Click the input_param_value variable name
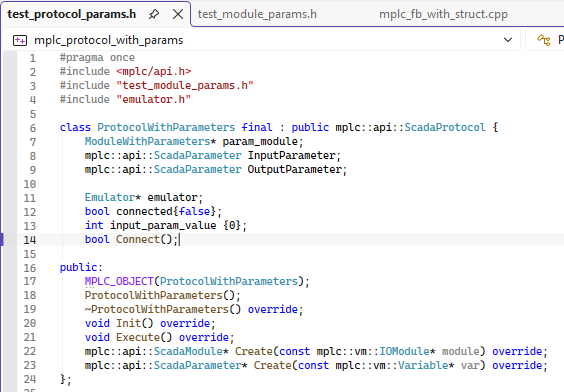The image size is (564, 392). tap(163, 225)
